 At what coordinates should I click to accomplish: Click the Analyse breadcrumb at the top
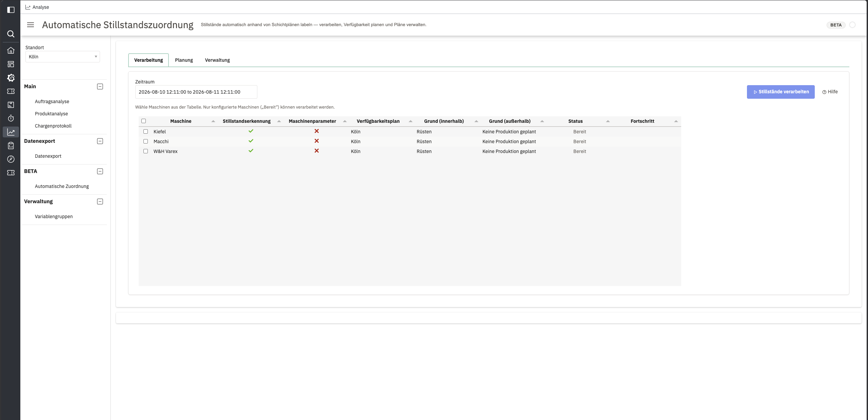pyautogui.click(x=37, y=7)
